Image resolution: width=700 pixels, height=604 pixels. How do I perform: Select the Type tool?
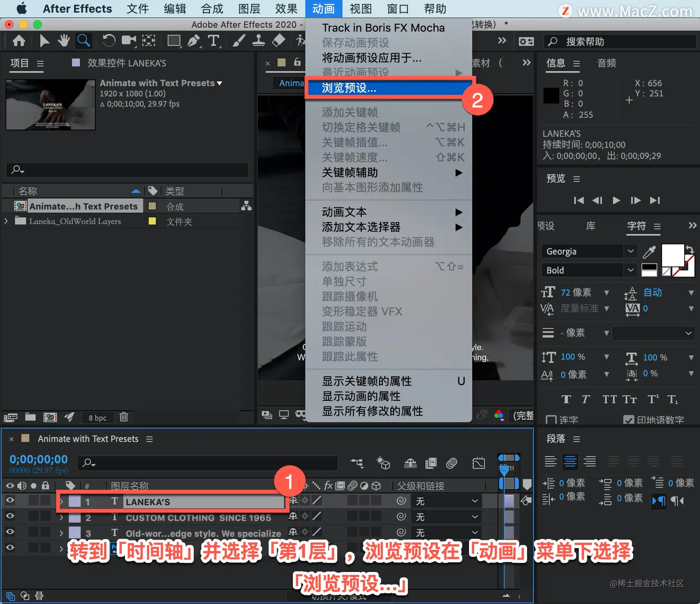pos(213,41)
